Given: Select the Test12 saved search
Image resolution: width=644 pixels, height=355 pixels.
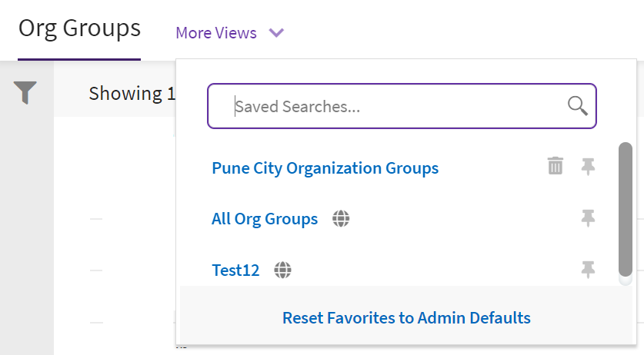Looking at the screenshot, I should (235, 270).
